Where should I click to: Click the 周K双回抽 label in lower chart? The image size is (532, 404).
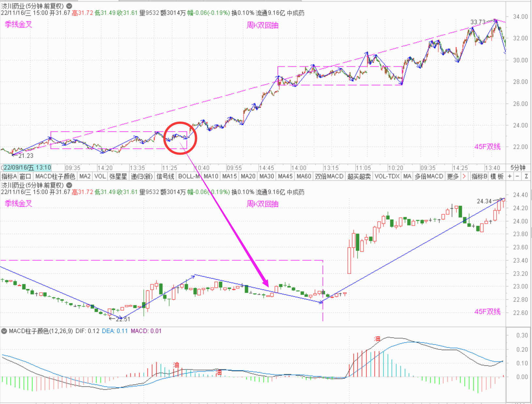point(263,204)
